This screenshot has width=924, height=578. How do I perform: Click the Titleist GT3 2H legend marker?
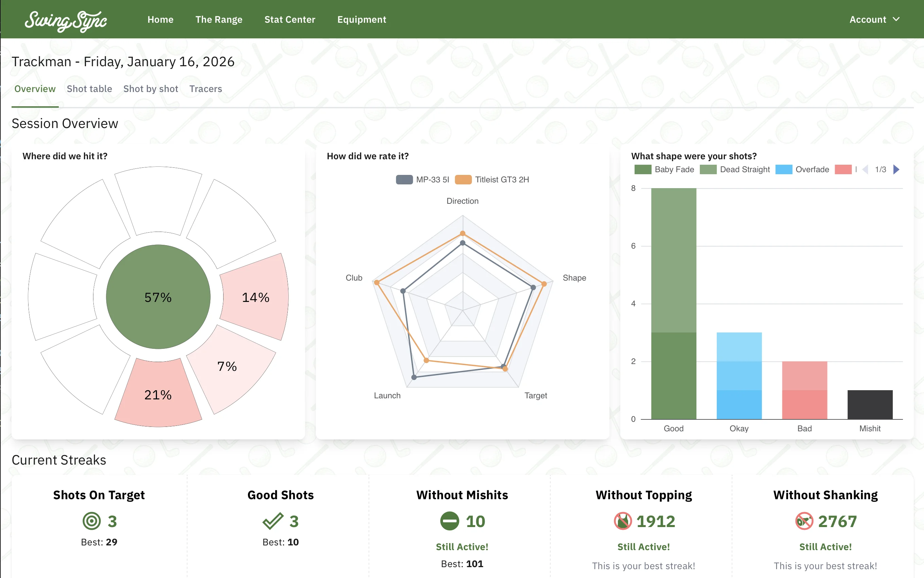pyautogui.click(x=463, y=179)
